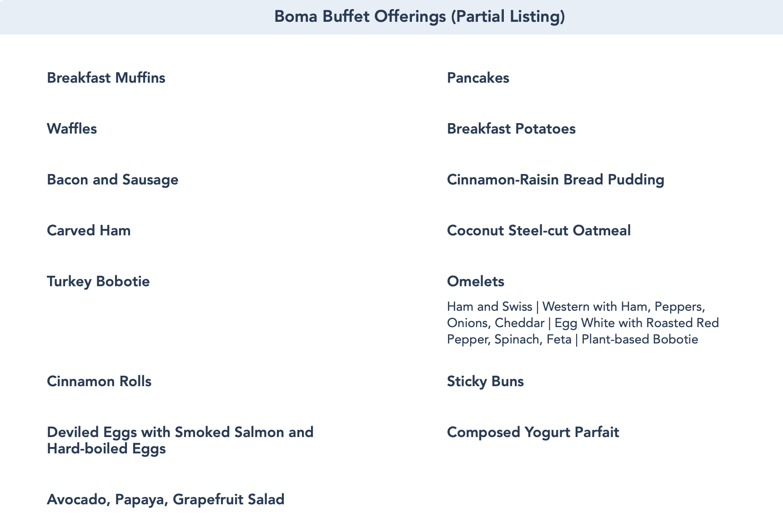Viewport: 783px width, 532px height.
Task: Choose the Bacon and Sausage item
Action: tap(112, 179)
